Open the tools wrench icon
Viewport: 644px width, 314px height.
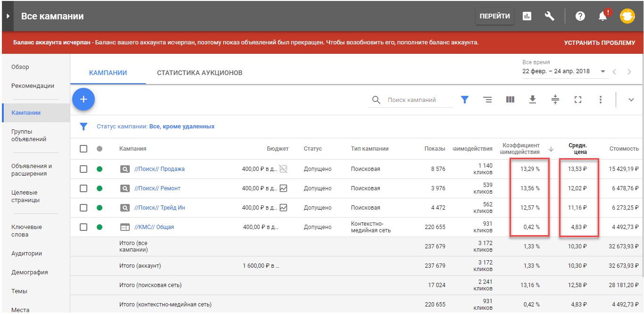550,16
